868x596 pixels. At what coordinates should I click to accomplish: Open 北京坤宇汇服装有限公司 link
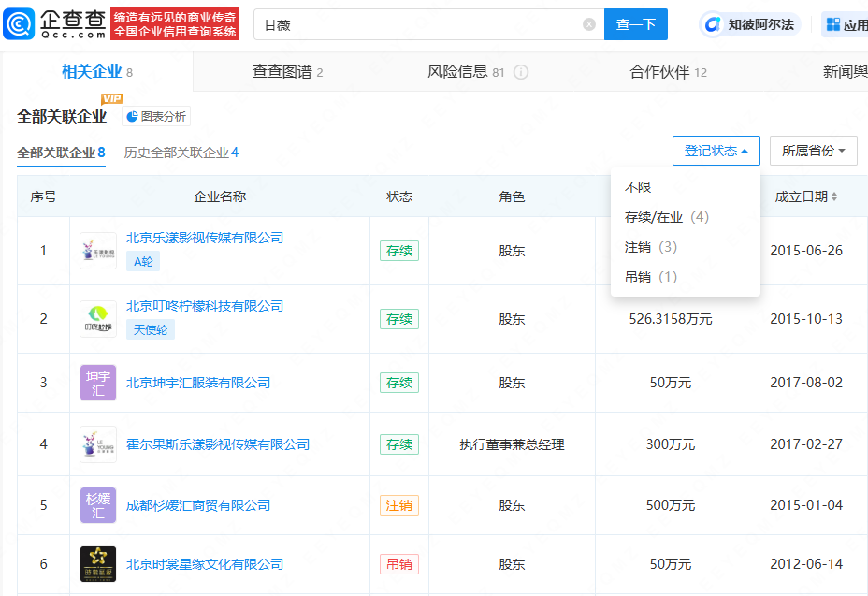(x=198, y=383)
